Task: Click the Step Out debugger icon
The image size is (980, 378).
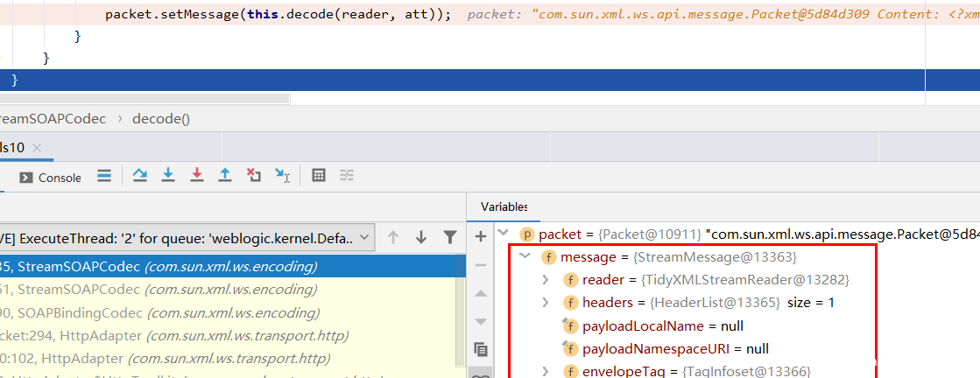Action: point(224,175)
